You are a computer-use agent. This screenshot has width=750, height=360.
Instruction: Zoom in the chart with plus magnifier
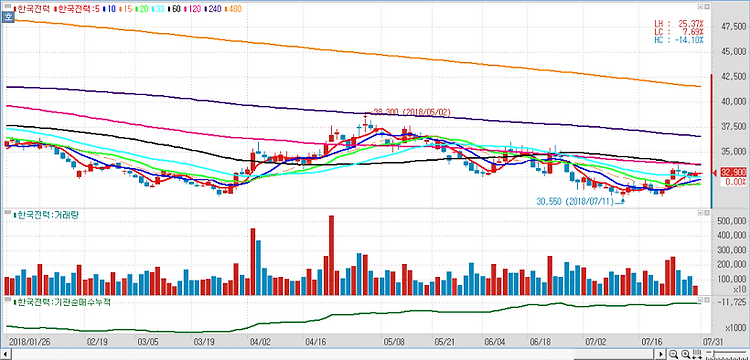click(685, 354)
